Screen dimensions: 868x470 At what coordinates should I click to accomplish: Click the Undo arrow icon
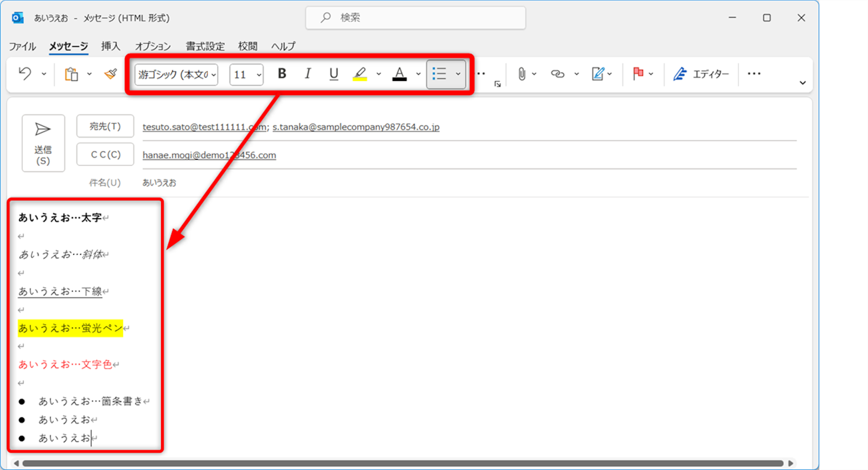tap(25, 74)
